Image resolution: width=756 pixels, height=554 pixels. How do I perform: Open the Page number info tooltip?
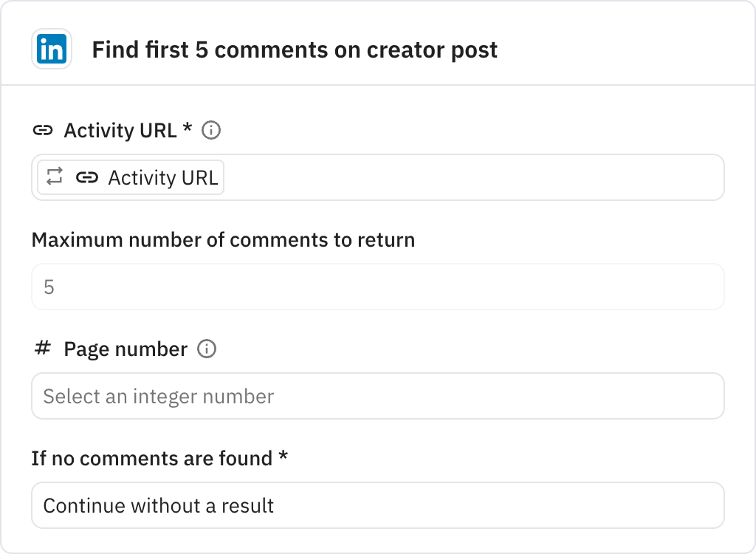(x=207, y=349)
